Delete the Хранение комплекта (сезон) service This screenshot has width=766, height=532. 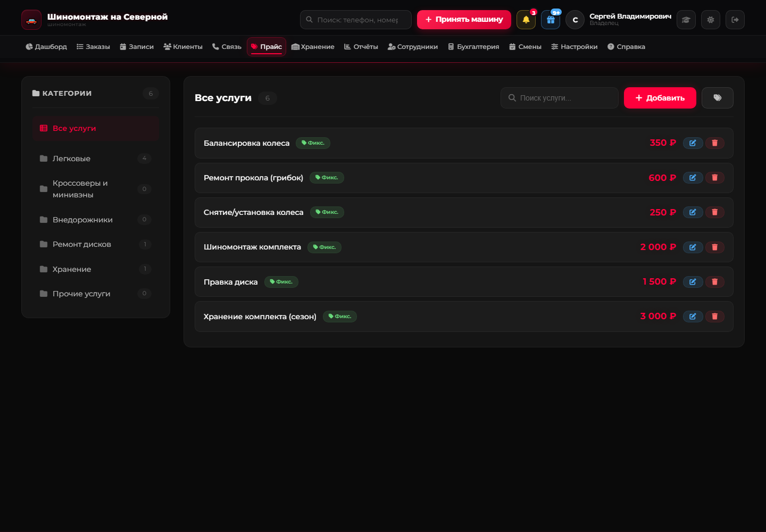click(x=715, y=317)
